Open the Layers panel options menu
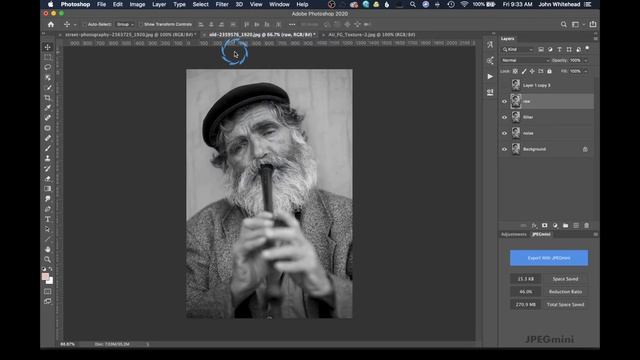This screenshot has width=640, height=360. (x=596, y=38)
